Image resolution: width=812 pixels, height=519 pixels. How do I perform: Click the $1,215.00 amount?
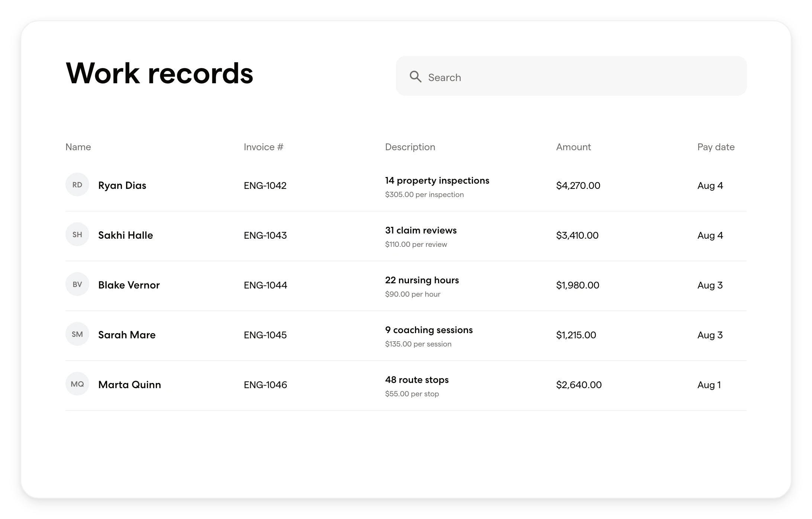[576, 335]
